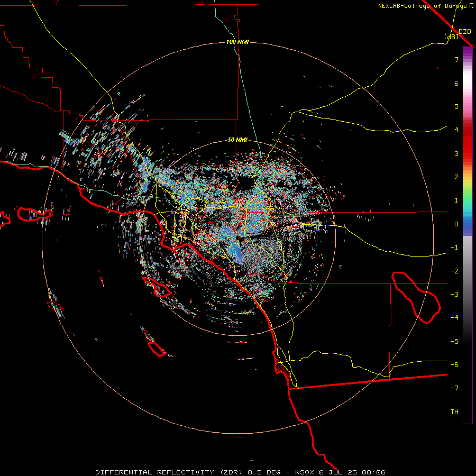Click the DZD product label

click(465, 32)
